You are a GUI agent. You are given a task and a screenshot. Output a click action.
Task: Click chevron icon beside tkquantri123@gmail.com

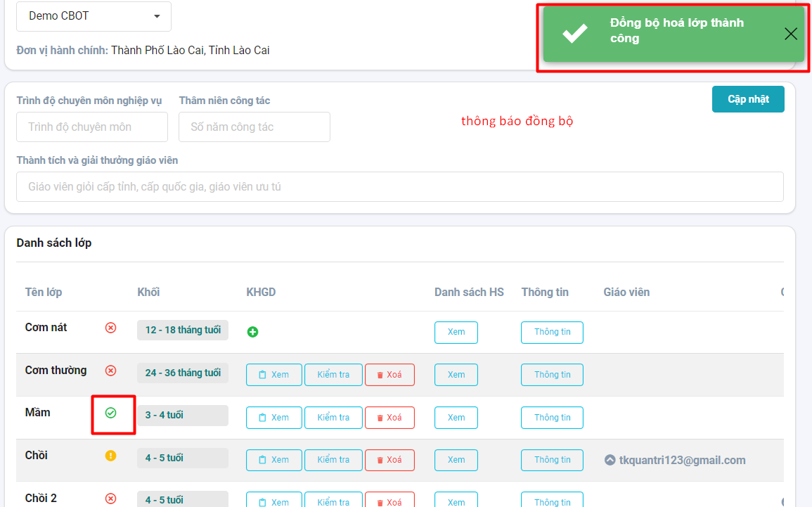[610, 461]
